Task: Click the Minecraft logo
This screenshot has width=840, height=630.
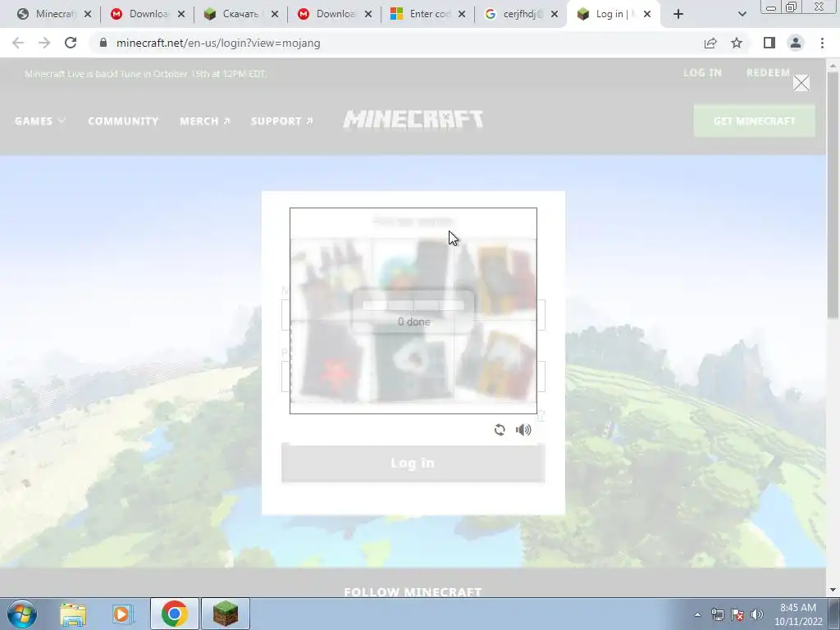Action: click(413, 119)
